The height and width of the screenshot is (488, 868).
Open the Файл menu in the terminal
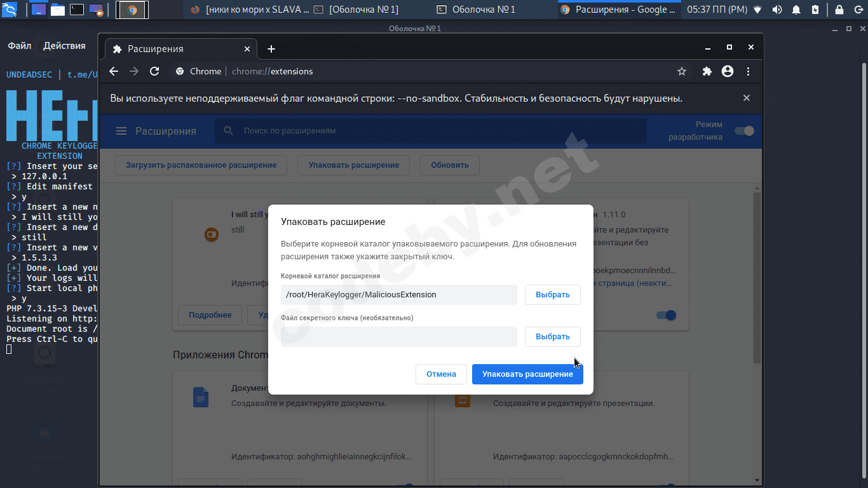tap(18, 45)
